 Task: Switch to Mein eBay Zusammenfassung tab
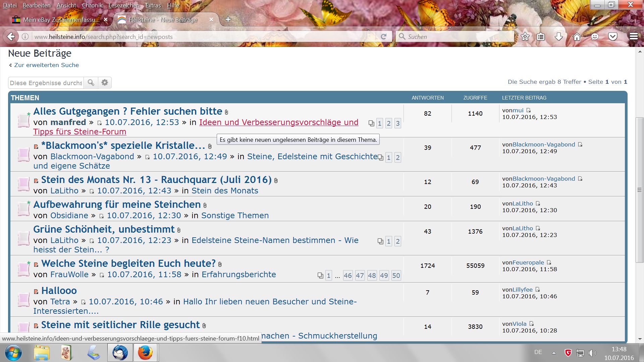click(61, 20)
